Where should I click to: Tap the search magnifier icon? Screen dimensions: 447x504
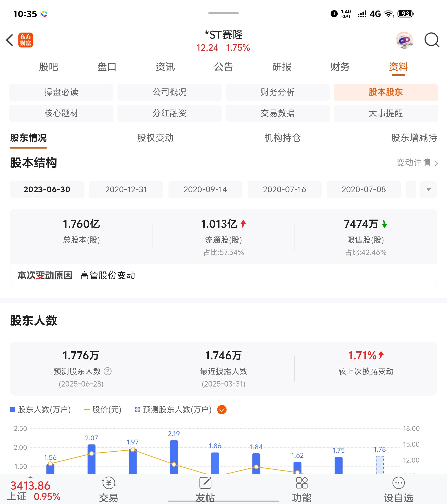(432, 40)
